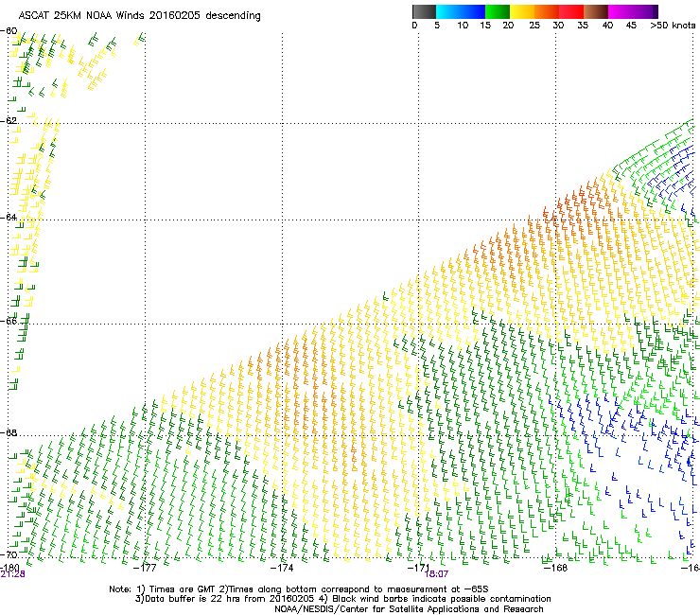700x615 pixels.
Task: Click the latitude label -64
Action: click(9, 218)
